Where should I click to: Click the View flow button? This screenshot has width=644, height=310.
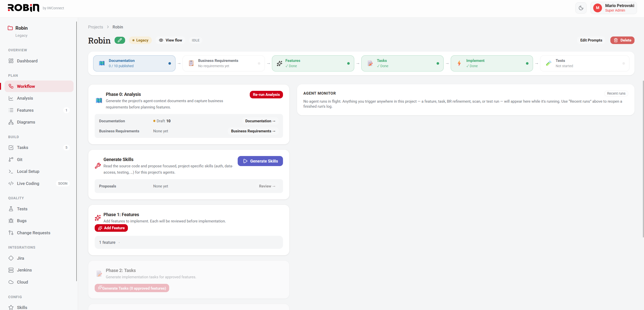pyautogui.click(x=171, y=40)
